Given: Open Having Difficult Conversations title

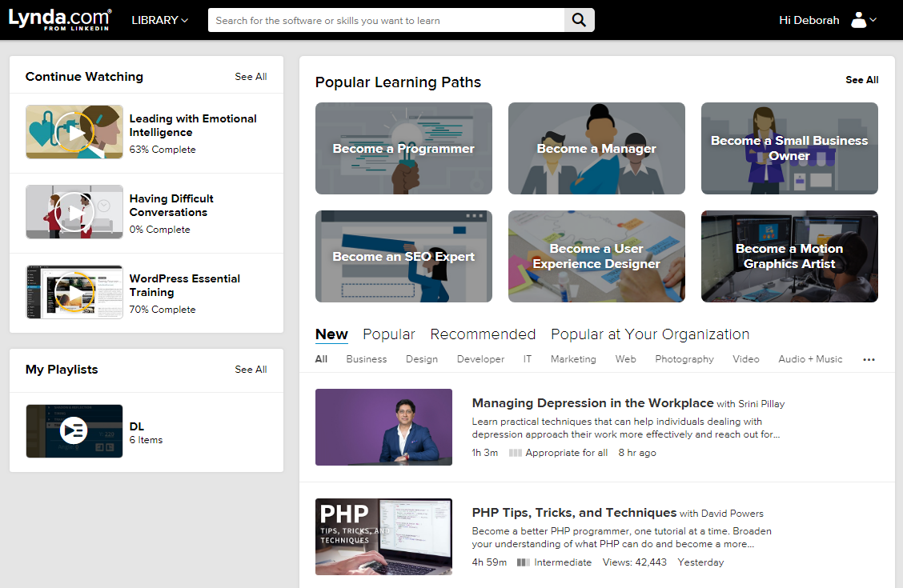Looking at the screenshot, I should click(x=171, y=206).
